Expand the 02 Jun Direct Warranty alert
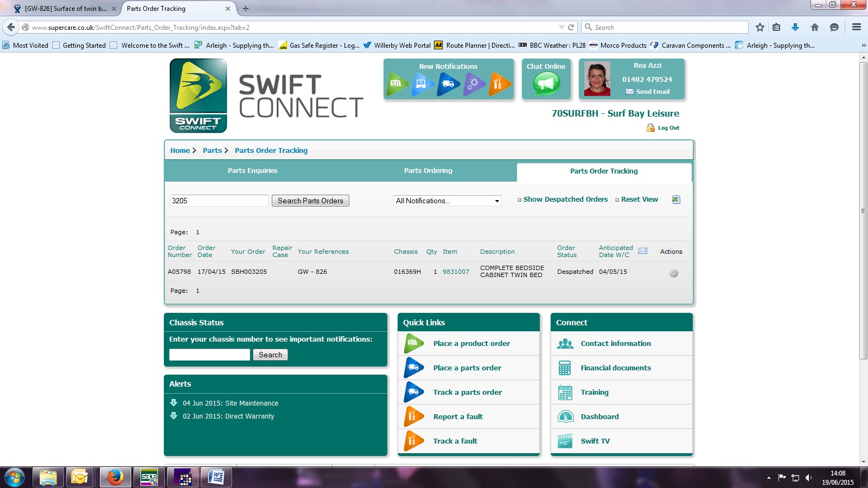Viewport: 868px width, 488px height. (x=174, y=416)
